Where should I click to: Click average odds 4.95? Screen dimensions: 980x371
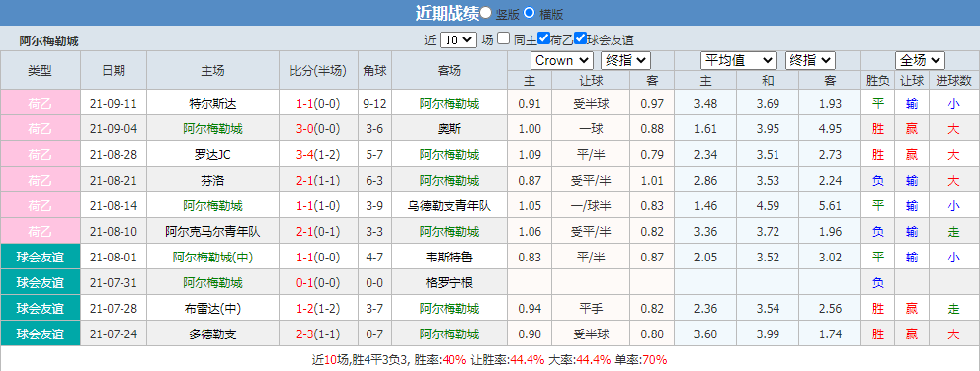[x=830, y=129]
